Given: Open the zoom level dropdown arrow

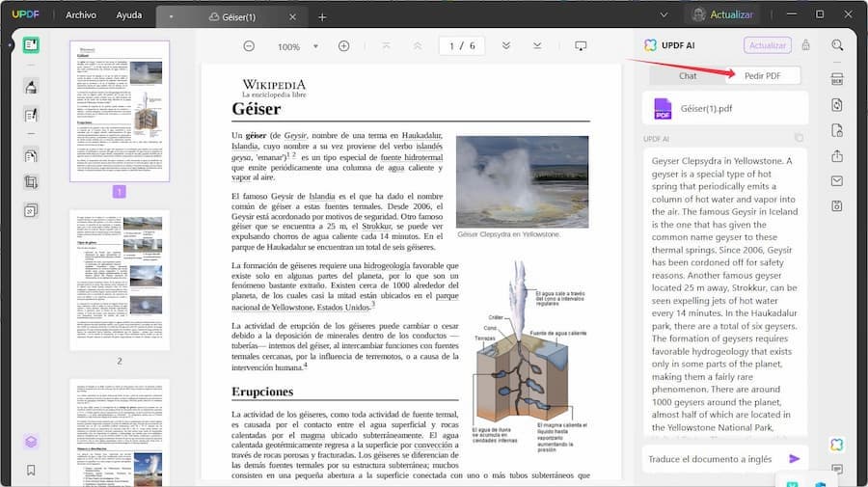Looking at the screenshot, I should pos(315,46).
